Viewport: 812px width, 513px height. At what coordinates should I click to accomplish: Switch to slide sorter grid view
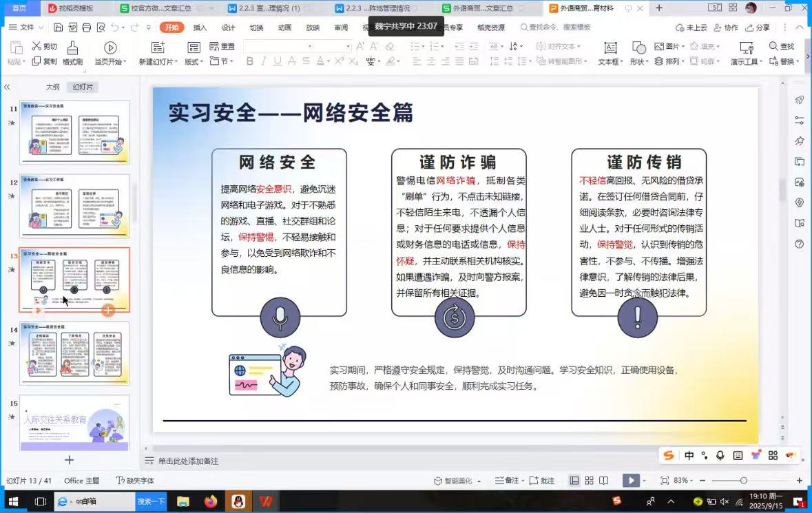(x=589, y=481)
